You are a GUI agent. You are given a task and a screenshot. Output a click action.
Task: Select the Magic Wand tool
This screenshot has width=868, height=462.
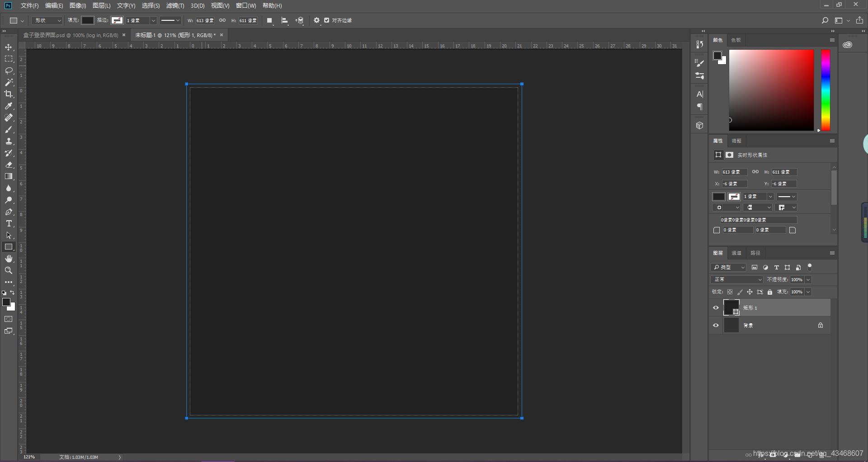point(9,83)
